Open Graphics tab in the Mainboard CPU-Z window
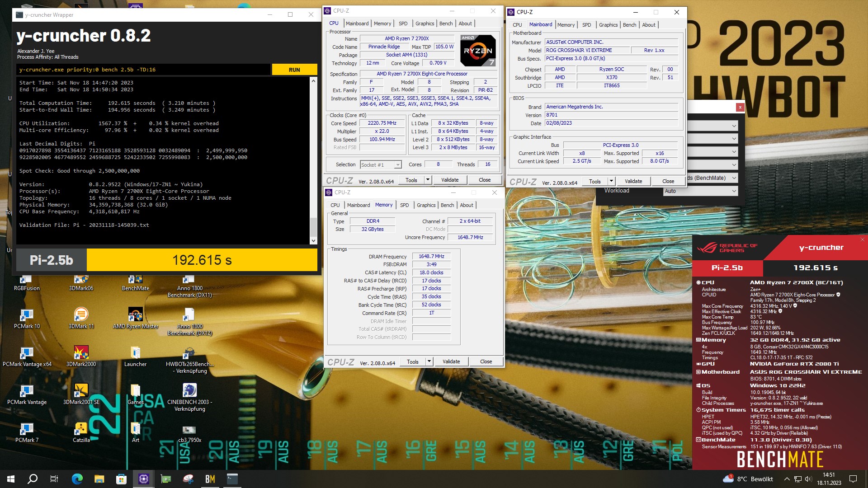Image resolution: width=868 pixels, height=488 pixels. click(x=608, y=25)
